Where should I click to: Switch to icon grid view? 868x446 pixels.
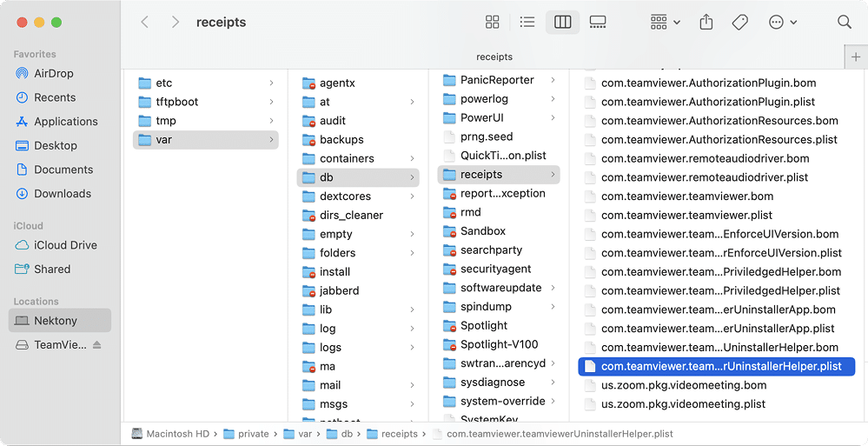[x=492, y=22]
